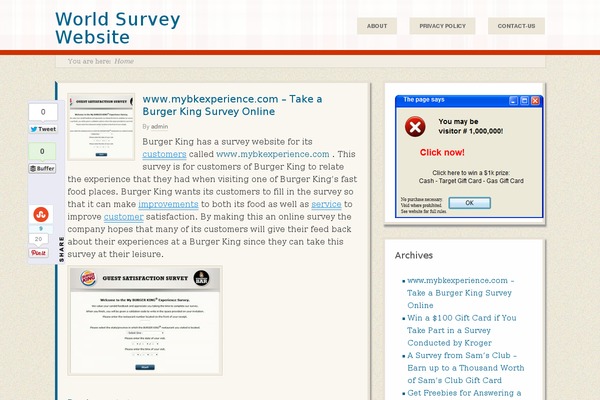Click the 'customers' link in article

click(x=164, y=154)
